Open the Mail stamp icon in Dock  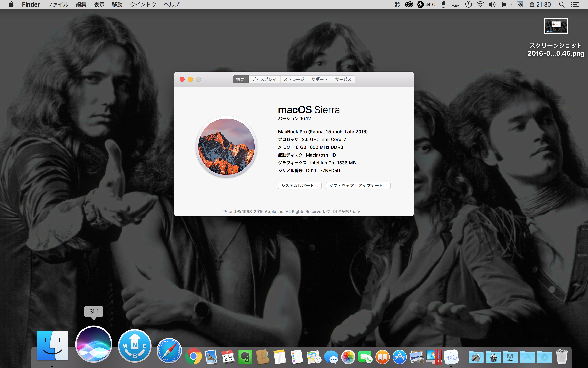tap(211, 357)
